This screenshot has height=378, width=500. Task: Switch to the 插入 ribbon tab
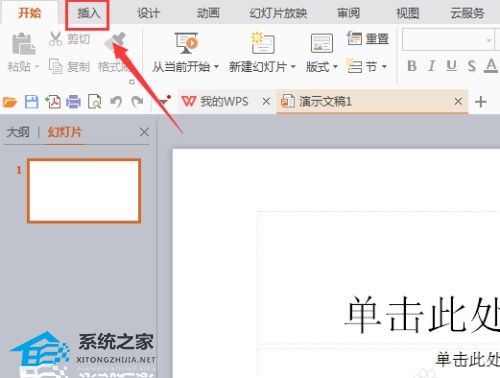[x=88, y=14]
